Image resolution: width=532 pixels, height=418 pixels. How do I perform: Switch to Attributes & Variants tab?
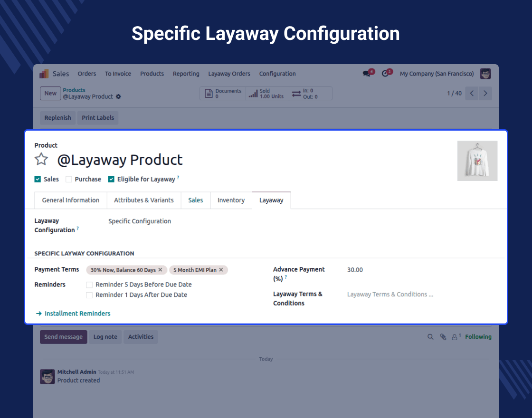point(144,200)
